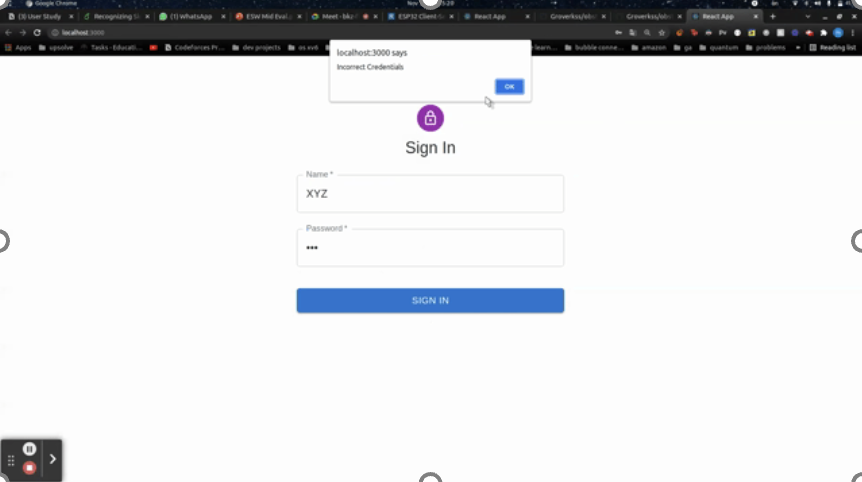
Task: Expand the bookmarks overflow arrow
Action: [x=798, y=48]
